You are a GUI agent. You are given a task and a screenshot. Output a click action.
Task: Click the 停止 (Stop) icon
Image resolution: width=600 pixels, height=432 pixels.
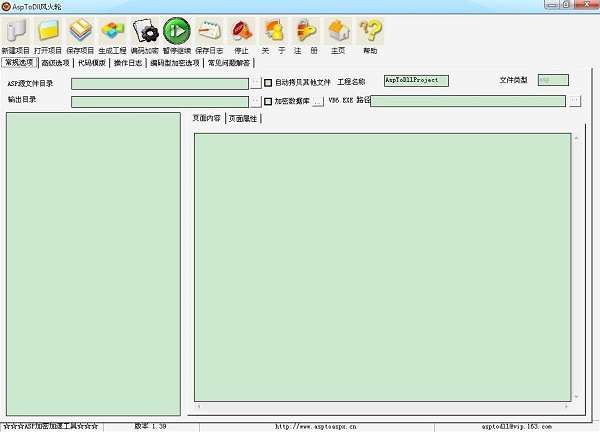(x=241, y=31)
